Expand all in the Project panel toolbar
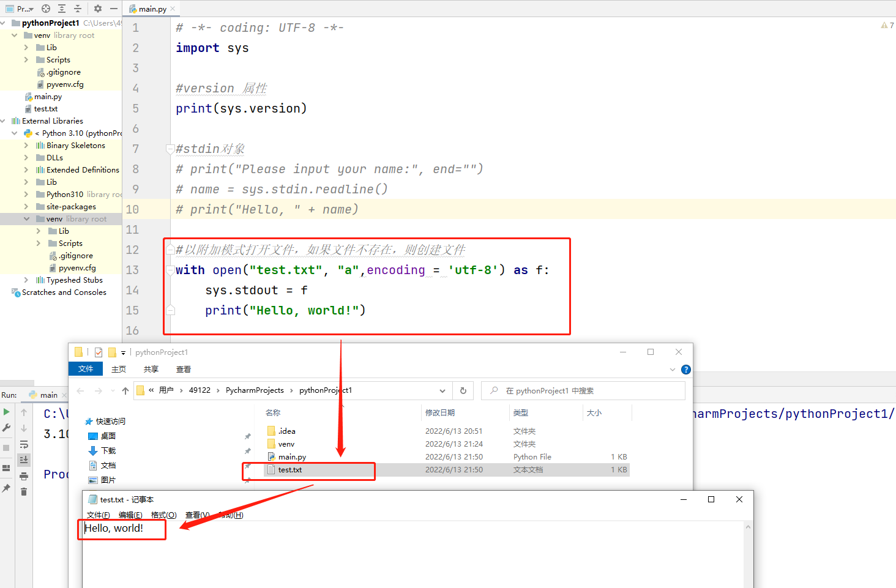Screen dimensions: 896x588 tap(62, 9)
